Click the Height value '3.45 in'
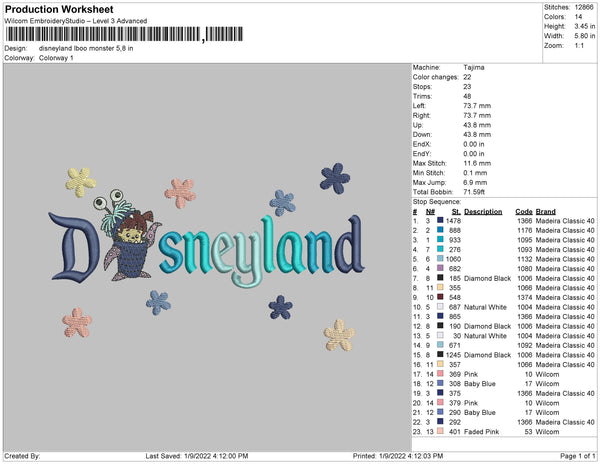 coord(585,26)
